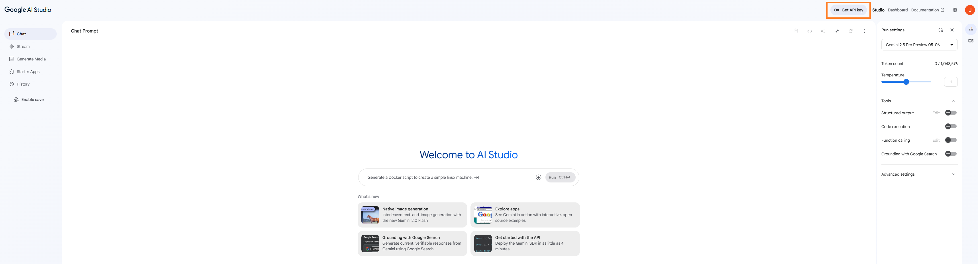Open the Native image generation card
Viewport: 980px width, 264px height.
(411, 215)
